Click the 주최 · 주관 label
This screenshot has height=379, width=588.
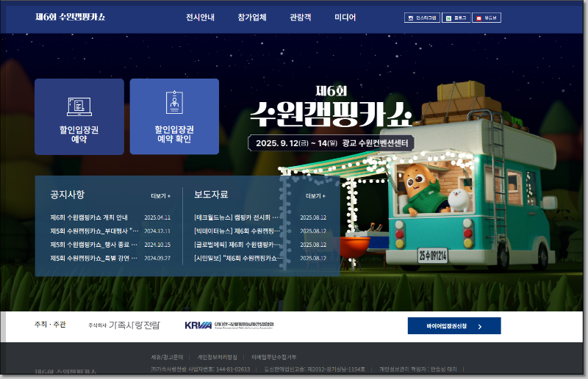[50, 325]
